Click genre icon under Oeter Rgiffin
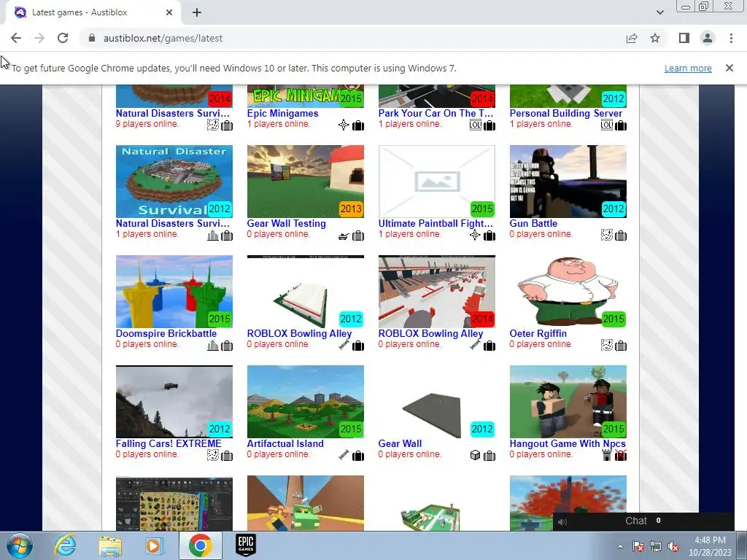747x560 pixels. 606,345
